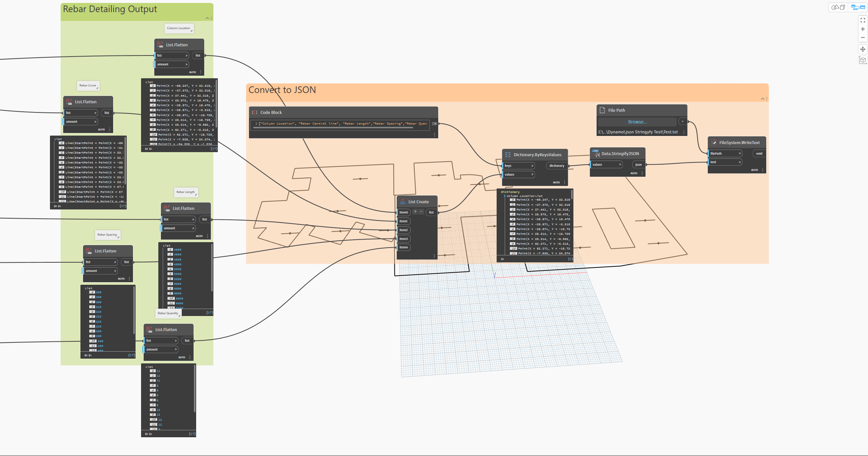The width and height of the screenshot is (868, 456).
Task: Open List Create node context dots menu
Action: 434,256
